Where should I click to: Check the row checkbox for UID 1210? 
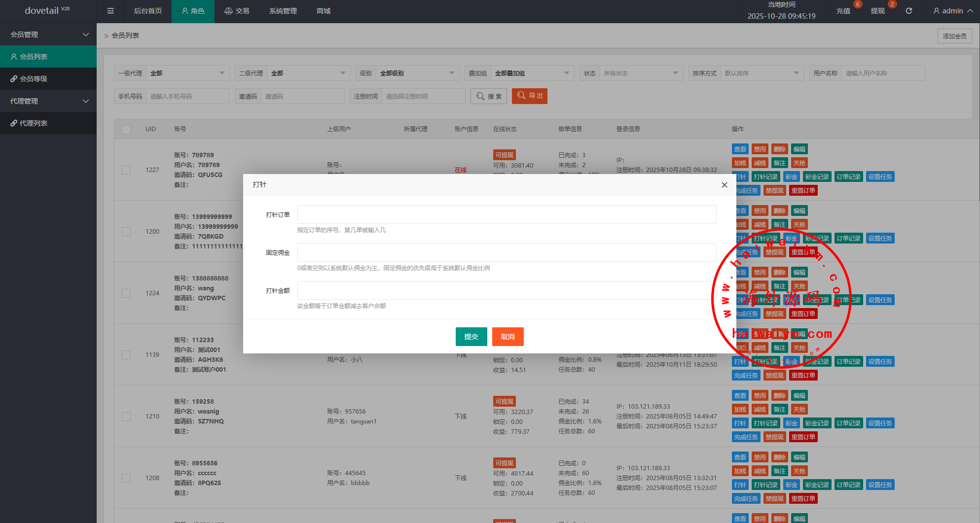point(126,417)
